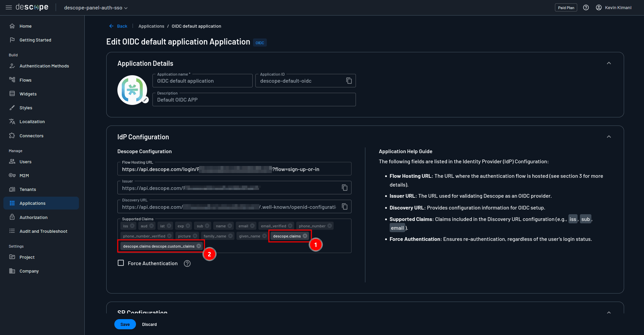Collapse the Application Details section
The height and width of the screenshot is (335, 644).
point(609,63)
